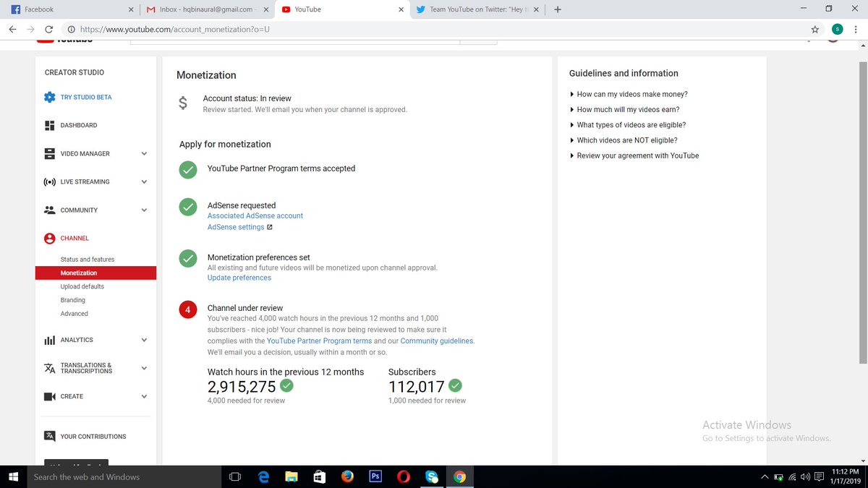This screenshot has height=488, width=868.
Task: Expand the Live Streaming section chevron
Action: (x=144, y=181)
